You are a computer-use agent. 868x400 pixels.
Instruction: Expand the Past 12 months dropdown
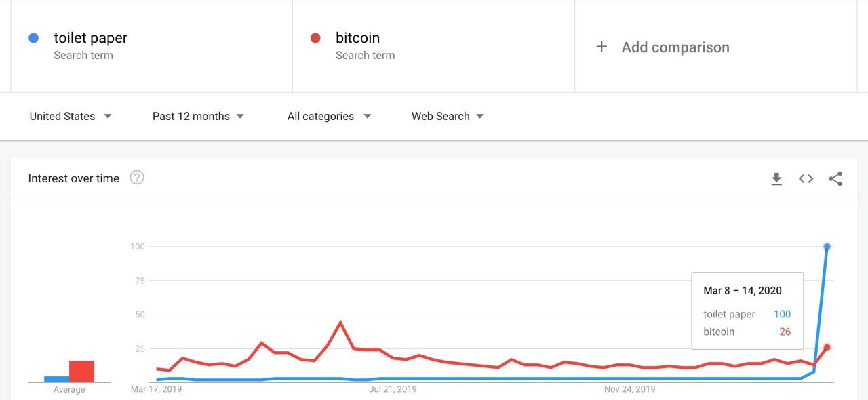pos(198,116)
